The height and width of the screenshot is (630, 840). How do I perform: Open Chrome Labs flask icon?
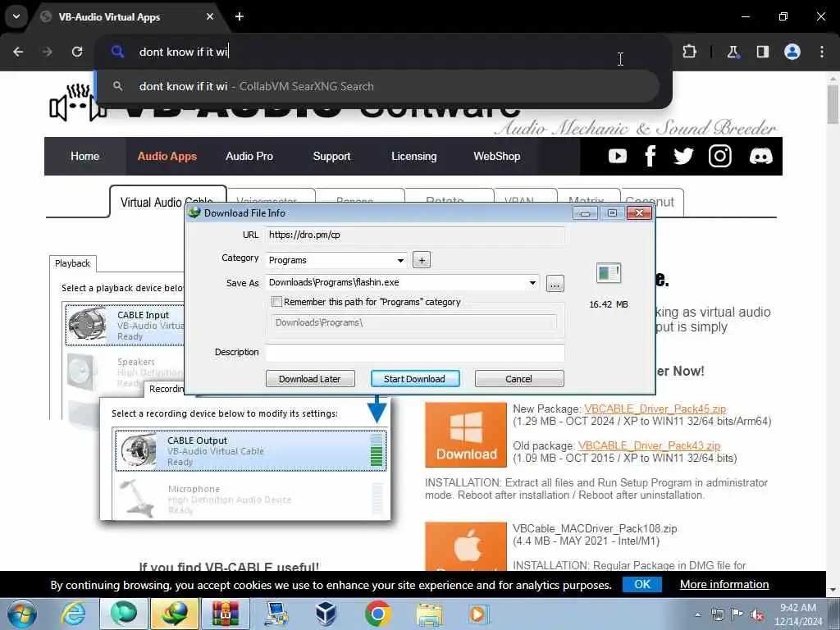tap(733, 52)
